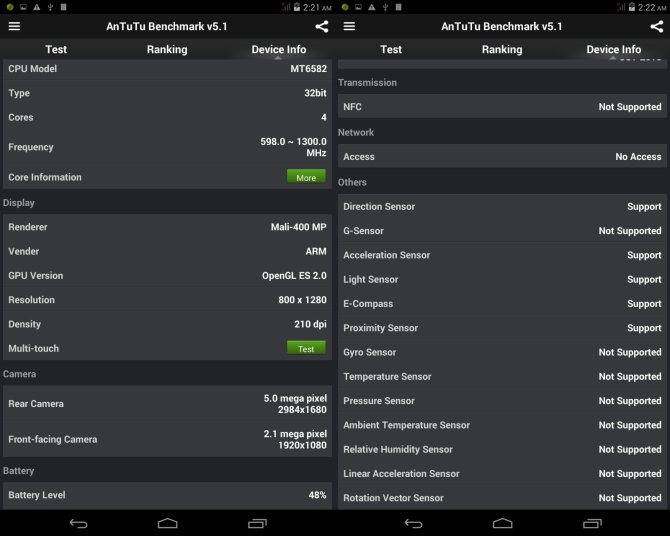The image size is (670, 536).
Task: Tap USB icon in left status bar
Action: (50, 7)
